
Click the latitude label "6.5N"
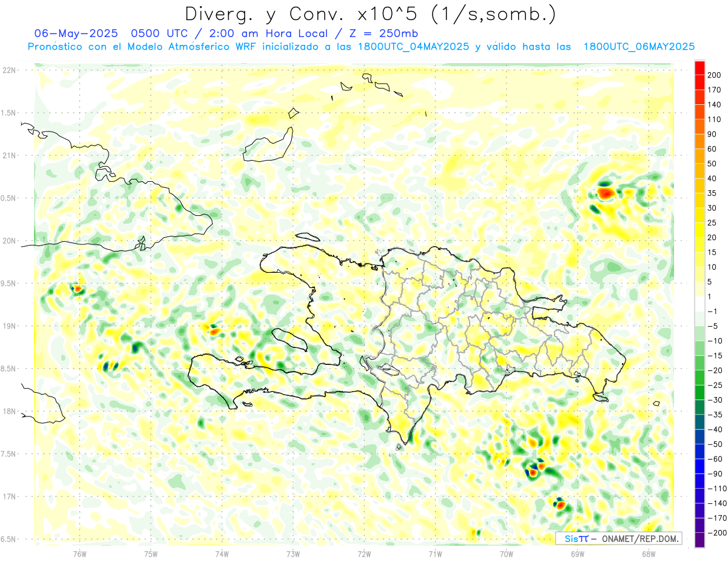pyautogui.click(x=8, y=539)
